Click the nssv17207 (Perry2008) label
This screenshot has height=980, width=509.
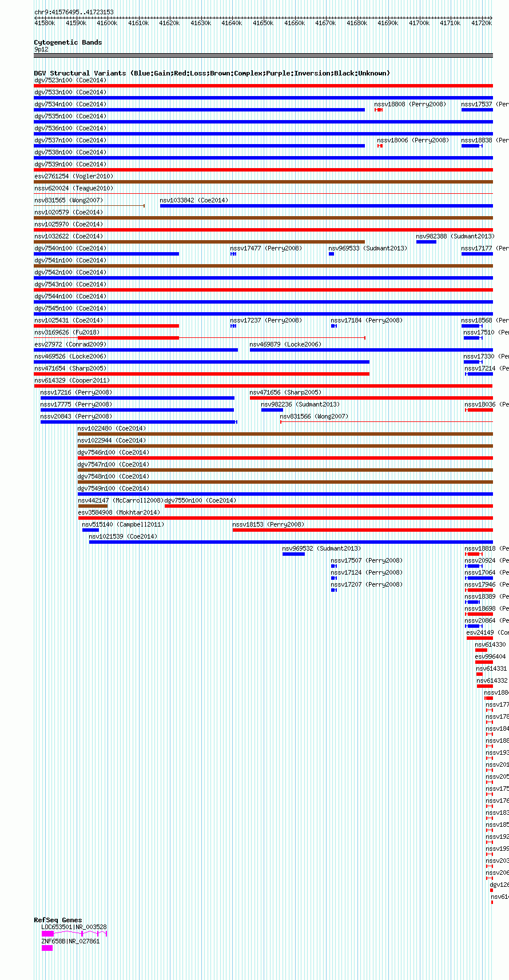pos(367,584)
